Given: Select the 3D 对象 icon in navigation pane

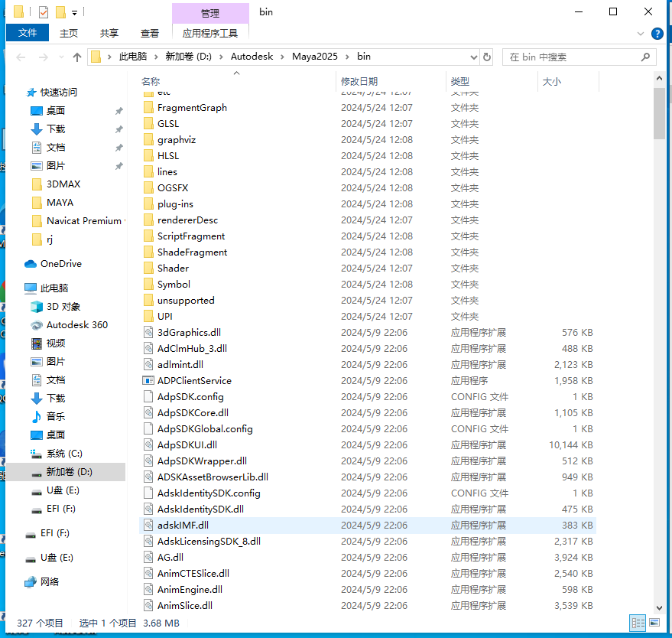Looking at the screenshot, I should coord(37,307).
